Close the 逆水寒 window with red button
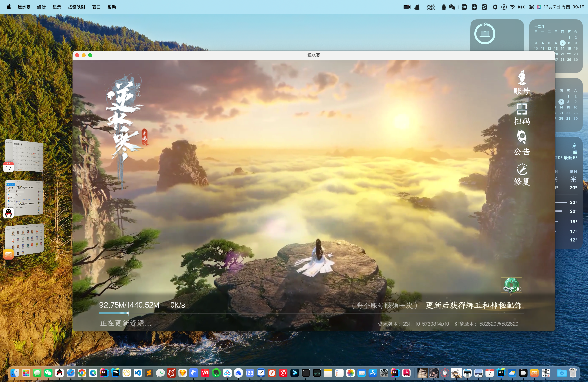This screenshot has width=588, height=382. pos(77,55)
